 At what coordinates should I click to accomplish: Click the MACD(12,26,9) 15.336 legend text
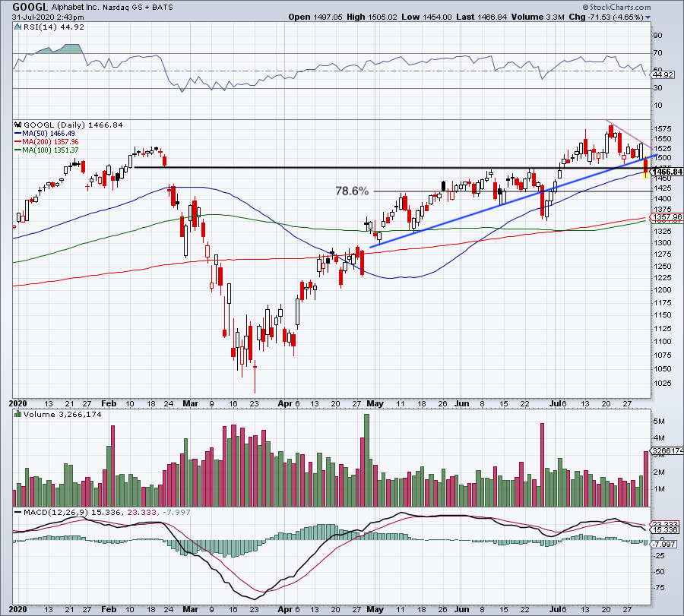coord(72,512)
